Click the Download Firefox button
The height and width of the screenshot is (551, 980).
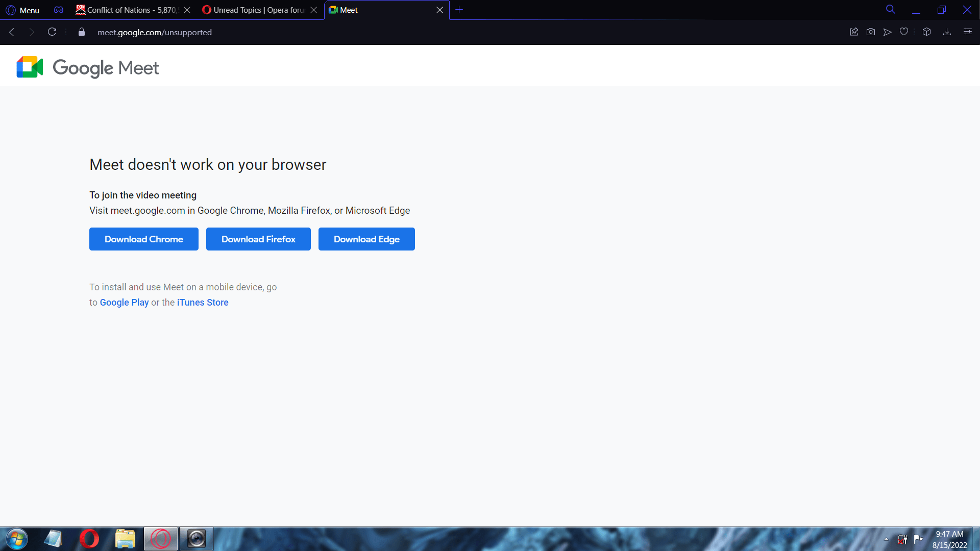coord(258,239)
